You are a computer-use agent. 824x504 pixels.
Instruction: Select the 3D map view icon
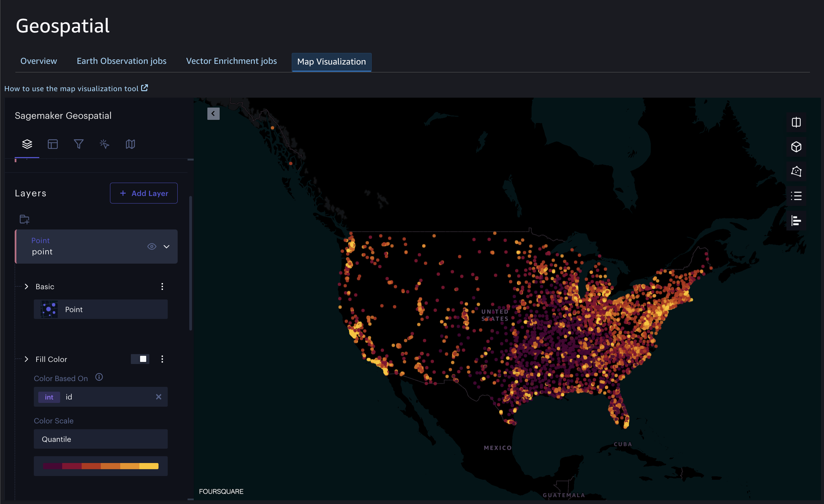tap(796, 147)
